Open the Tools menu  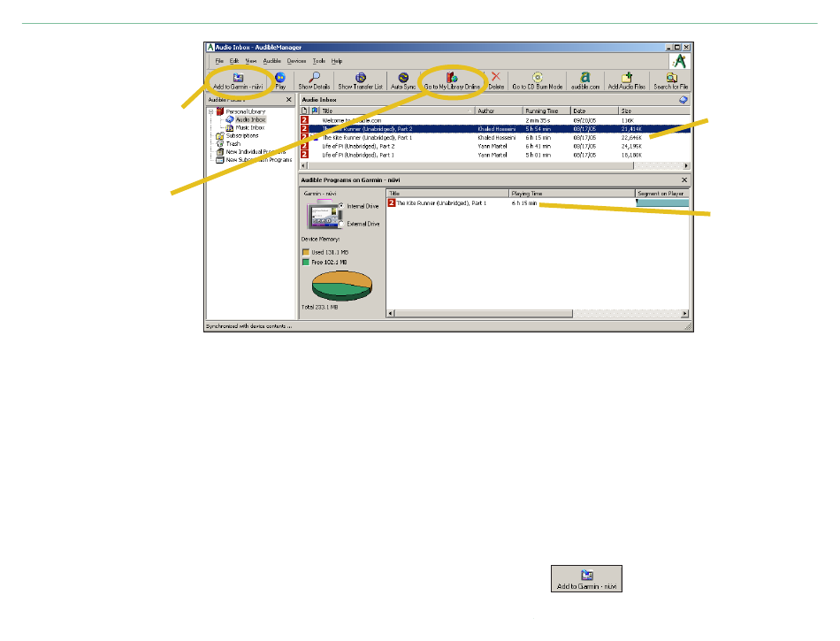(x=318, y=61)
